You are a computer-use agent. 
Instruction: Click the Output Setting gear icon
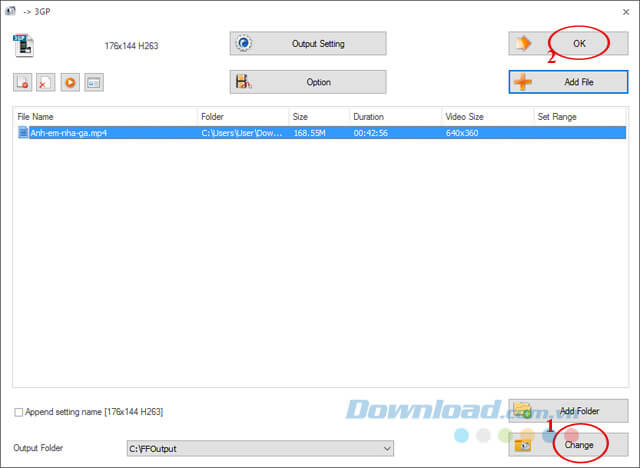244,43
